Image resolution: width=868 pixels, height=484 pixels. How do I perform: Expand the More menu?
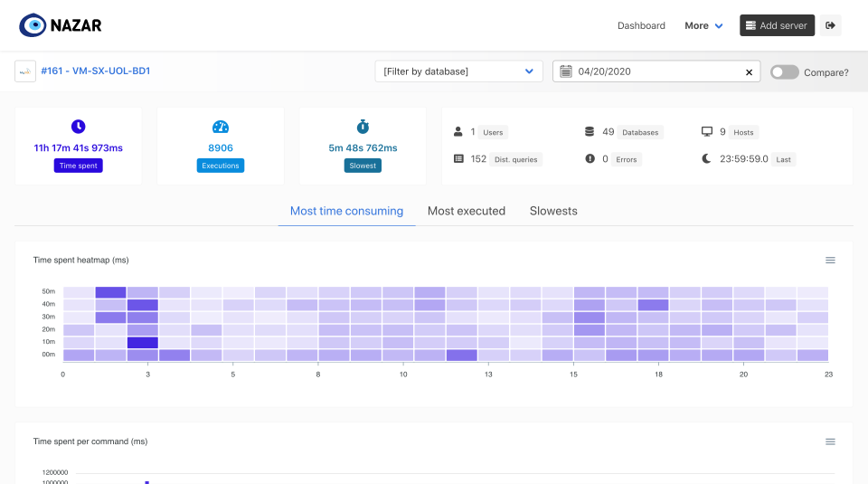coord(703,25)
